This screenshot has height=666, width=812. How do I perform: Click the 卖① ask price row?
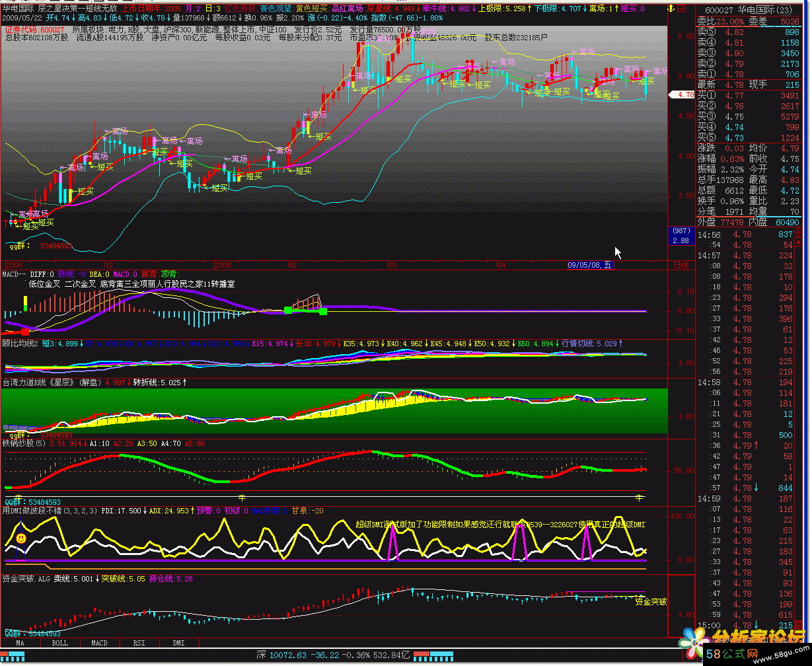[x=753, y=74]
